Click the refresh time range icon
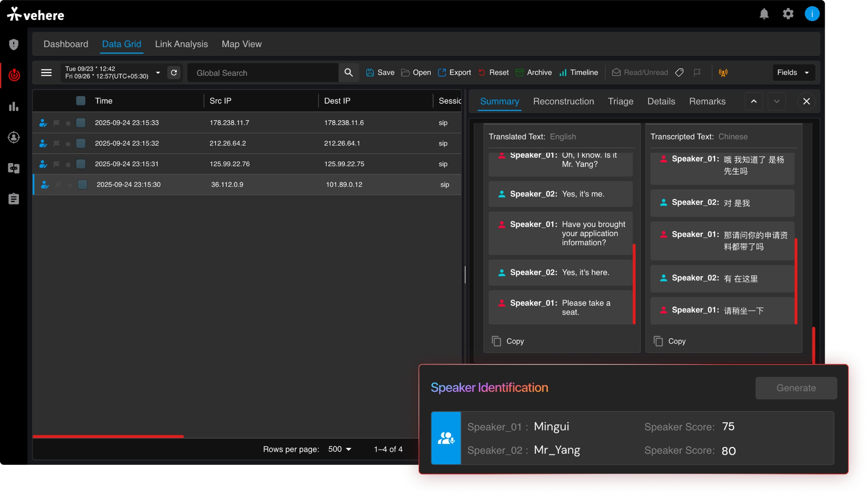The width and height of the screenshot is (868, 495). point(174,73)
